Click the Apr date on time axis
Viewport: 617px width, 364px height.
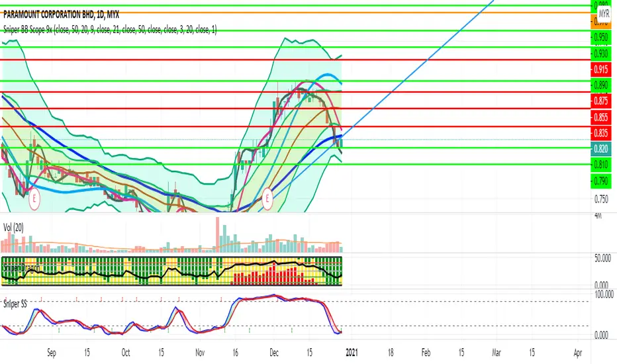click(577, 353)
